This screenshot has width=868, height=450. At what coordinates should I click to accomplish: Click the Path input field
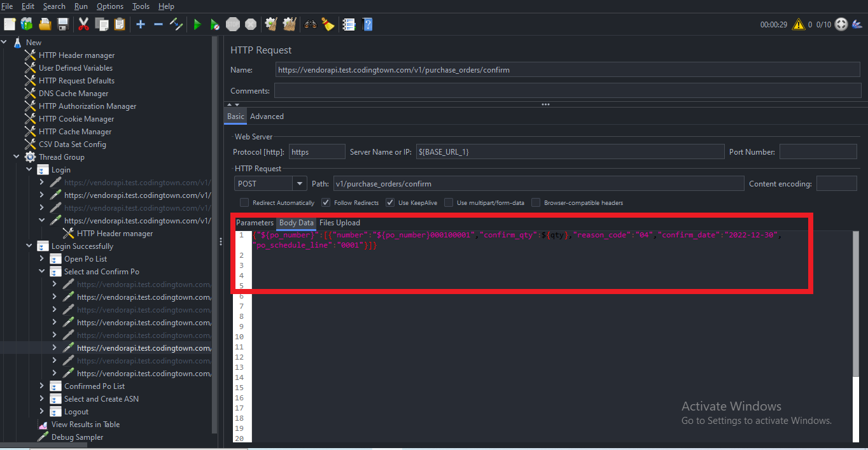point(538,183)
